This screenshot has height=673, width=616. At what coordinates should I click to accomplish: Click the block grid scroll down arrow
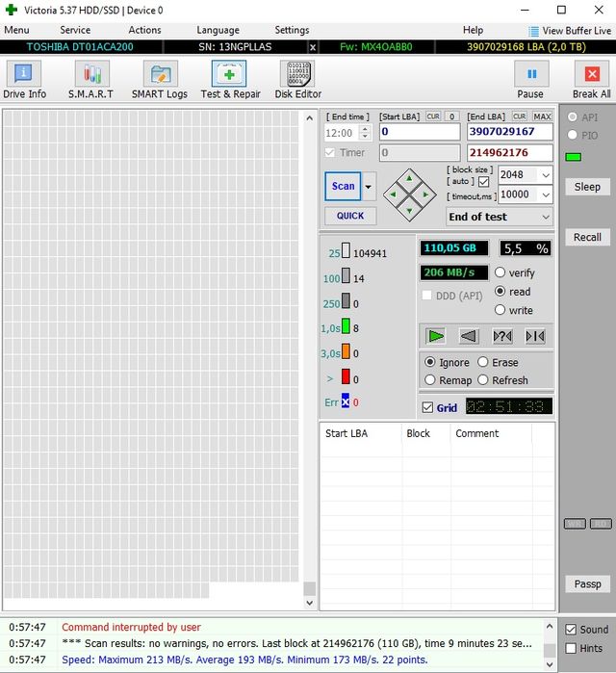tap(309, 603)
